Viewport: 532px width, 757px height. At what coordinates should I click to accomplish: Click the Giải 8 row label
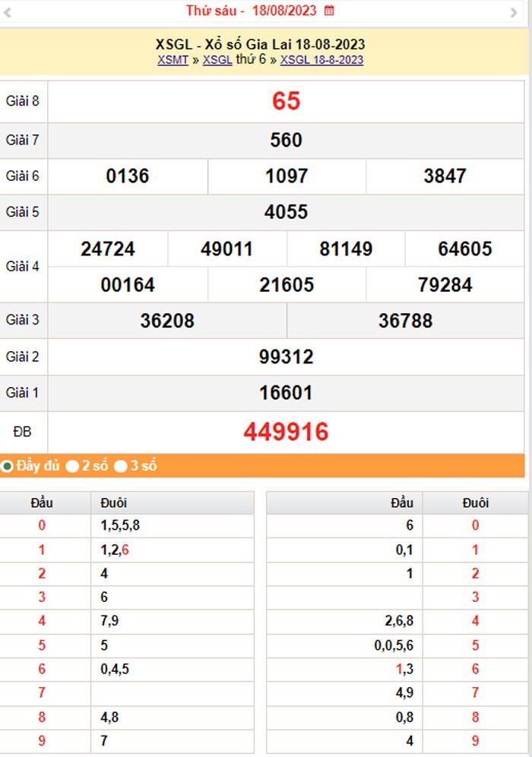pos(22,101)
